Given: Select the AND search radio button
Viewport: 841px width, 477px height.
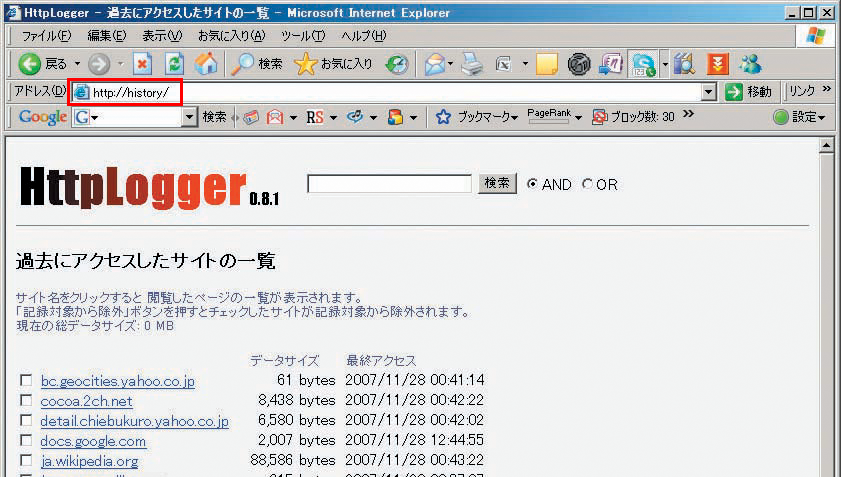Looking at the screenshot, I should tap(532, 184).
